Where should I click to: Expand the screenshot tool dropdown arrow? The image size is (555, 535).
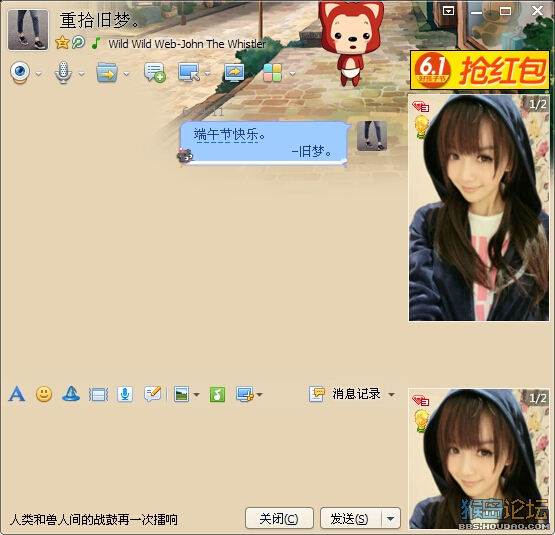259,394
